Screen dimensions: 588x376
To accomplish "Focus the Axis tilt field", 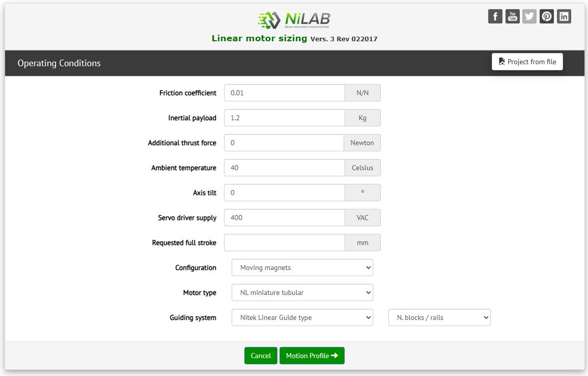I will point(284,193).
